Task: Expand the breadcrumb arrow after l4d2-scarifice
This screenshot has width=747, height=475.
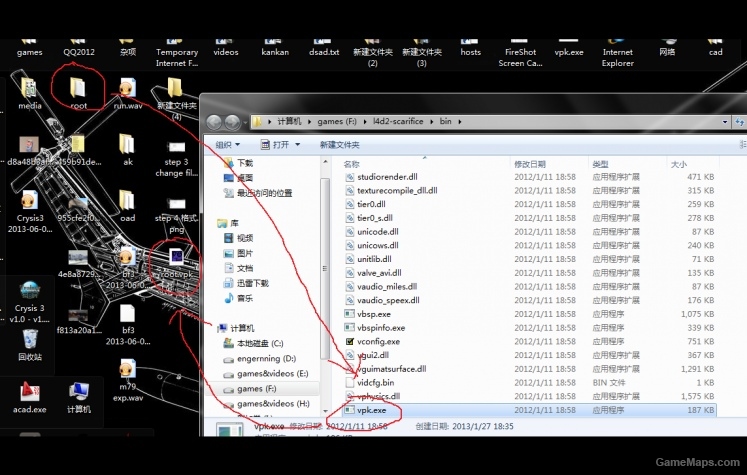Action: [432, 121]
